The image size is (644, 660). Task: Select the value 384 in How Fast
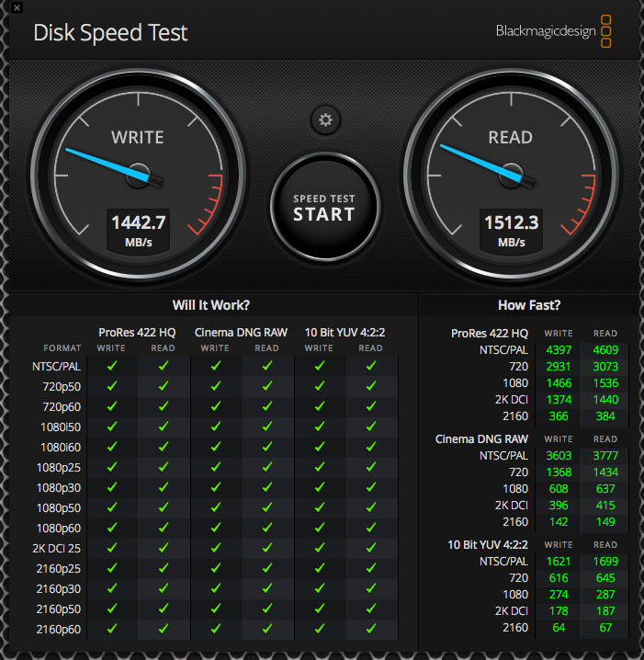point(605,415)
